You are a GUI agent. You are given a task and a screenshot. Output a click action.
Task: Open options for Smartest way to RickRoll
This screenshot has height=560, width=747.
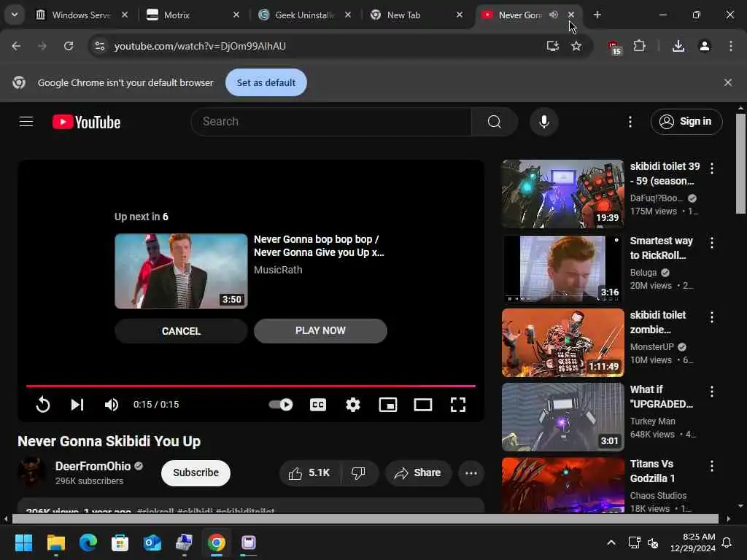pos(712,243)
